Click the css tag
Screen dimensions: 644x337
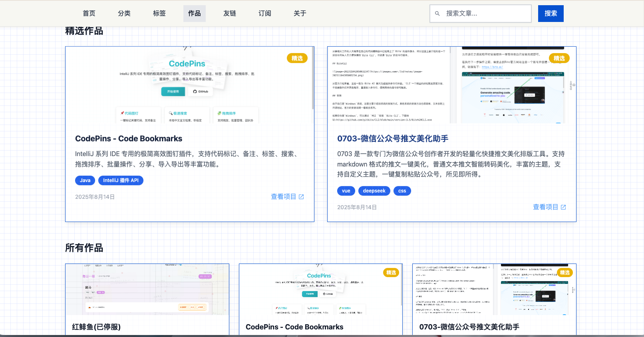(402, 191)
